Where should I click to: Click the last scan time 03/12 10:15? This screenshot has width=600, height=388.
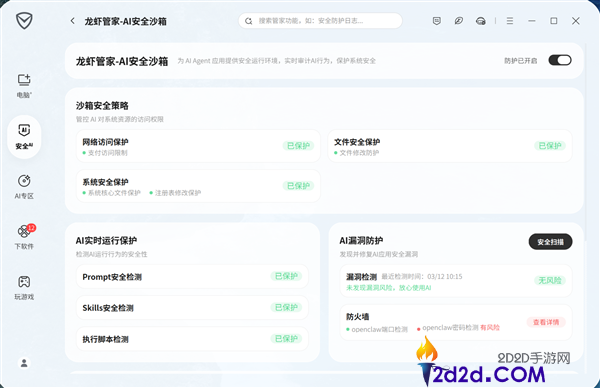(445, 276)
